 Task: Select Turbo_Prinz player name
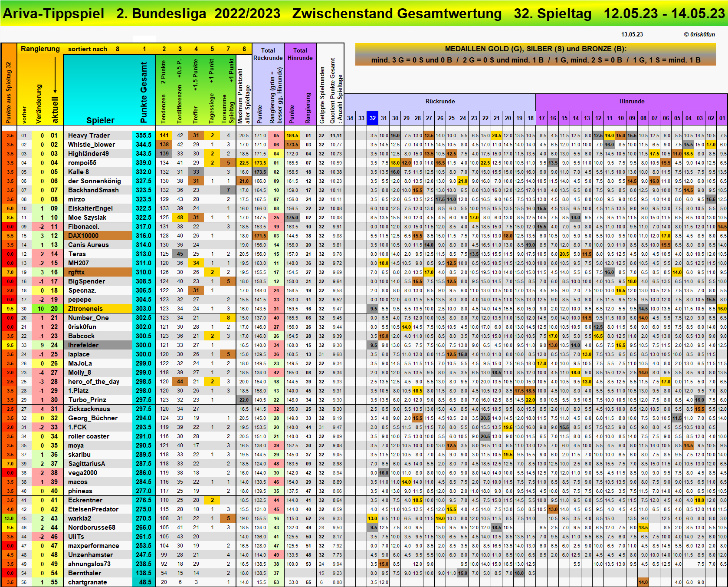coord(87,400)
